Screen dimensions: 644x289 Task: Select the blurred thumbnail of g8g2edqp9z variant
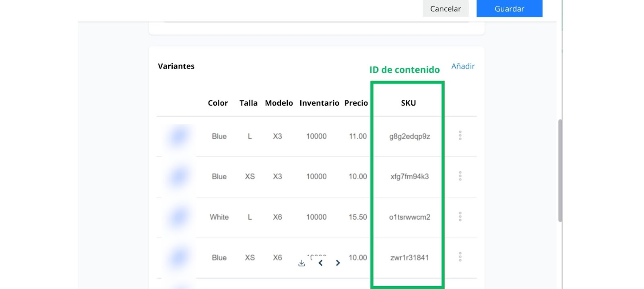pyautogui.click(x=179, y=136)
